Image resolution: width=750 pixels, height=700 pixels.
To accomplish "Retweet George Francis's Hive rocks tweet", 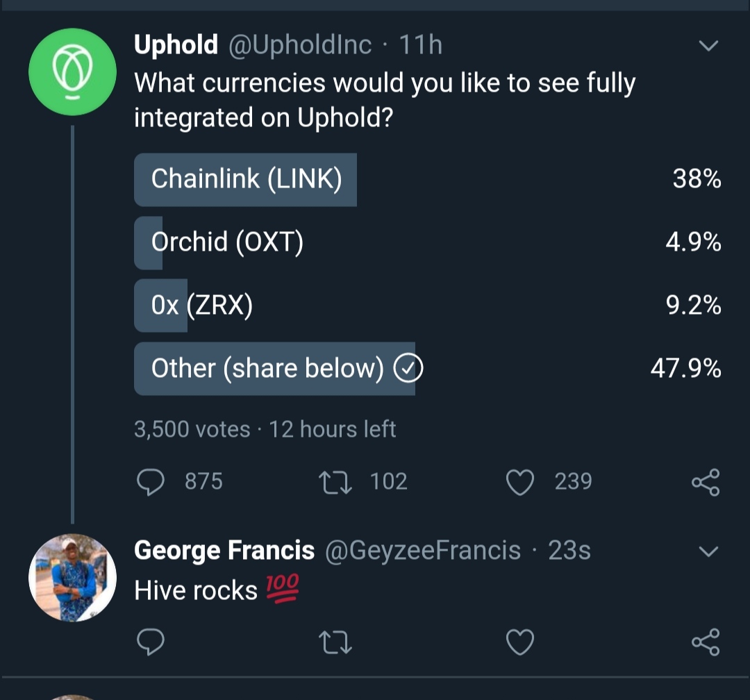I will [335, 642].
